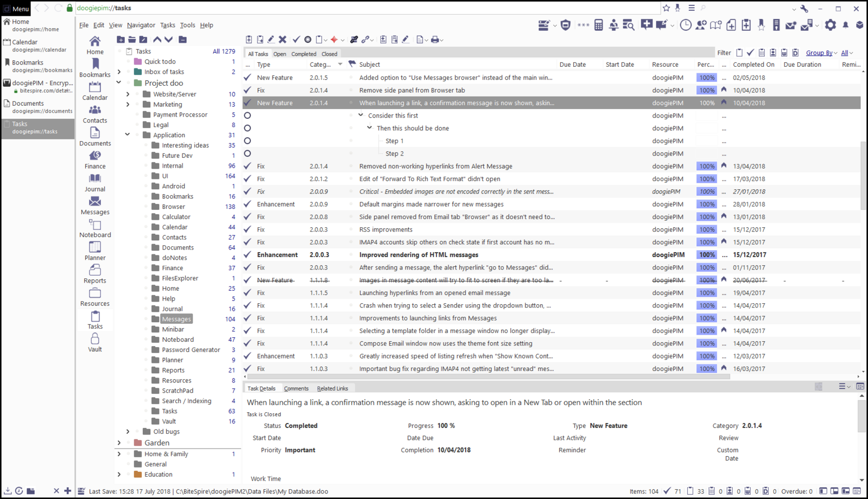Switch to Related Links tab

(332, 388)
